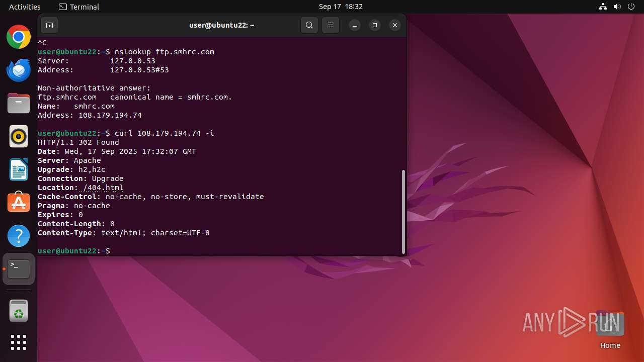Screen dimensions: 644x362
Task: Click the 'Name: smhrc.com' line
Action: click(x=76, y=106)
